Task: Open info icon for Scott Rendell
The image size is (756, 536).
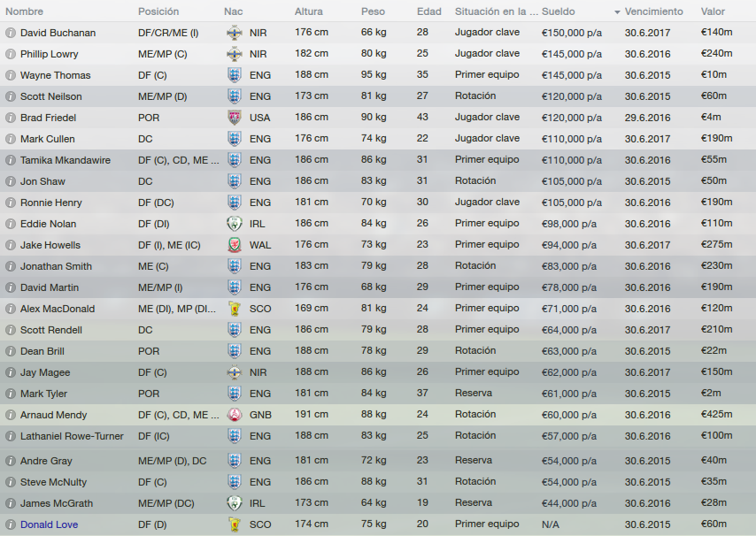Action: [x=10, y=329]
